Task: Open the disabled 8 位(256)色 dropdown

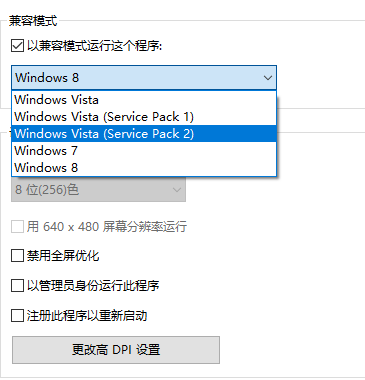Action: (x=98, y=190)
